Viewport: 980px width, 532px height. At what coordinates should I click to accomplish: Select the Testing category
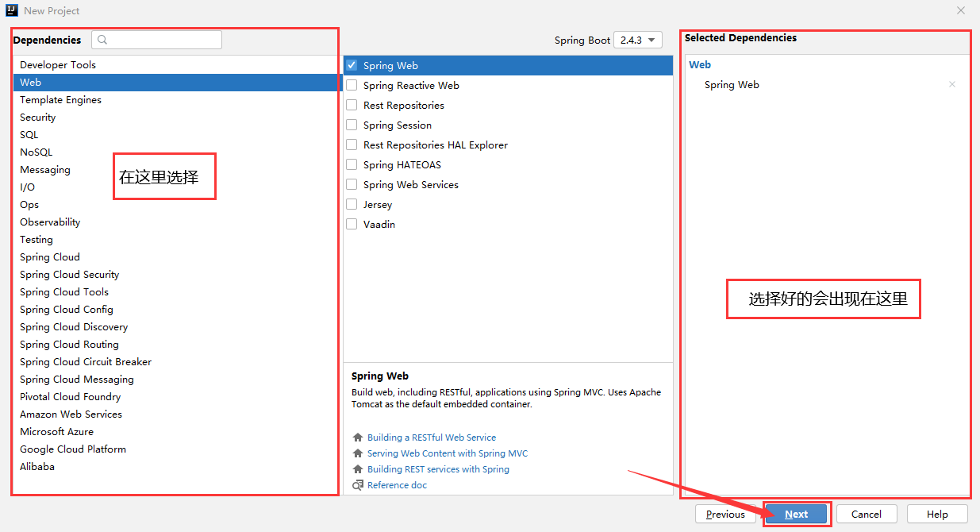pos(176,240)
